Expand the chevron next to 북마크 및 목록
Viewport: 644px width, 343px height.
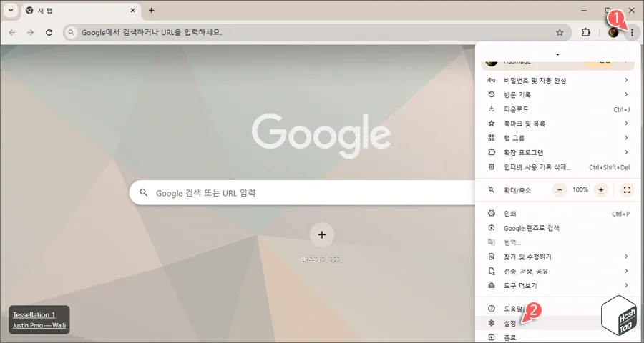click(x=626, y=124)
